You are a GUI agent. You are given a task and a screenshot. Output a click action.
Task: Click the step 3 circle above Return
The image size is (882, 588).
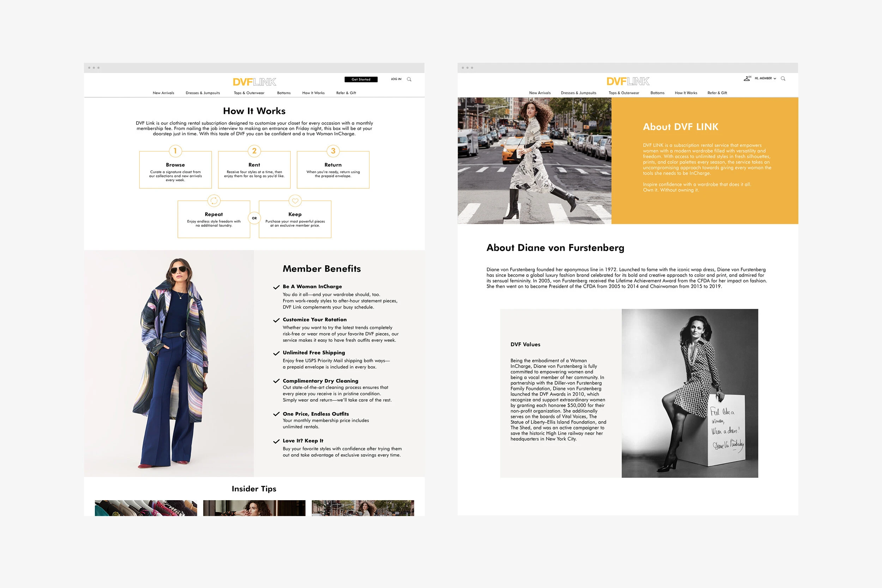(x=333, y=151)
